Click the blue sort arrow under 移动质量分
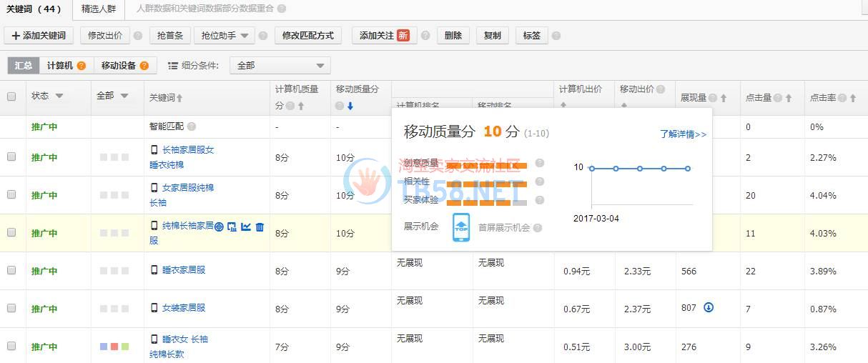Screen dimensions: 868x363 click(350, 106)
